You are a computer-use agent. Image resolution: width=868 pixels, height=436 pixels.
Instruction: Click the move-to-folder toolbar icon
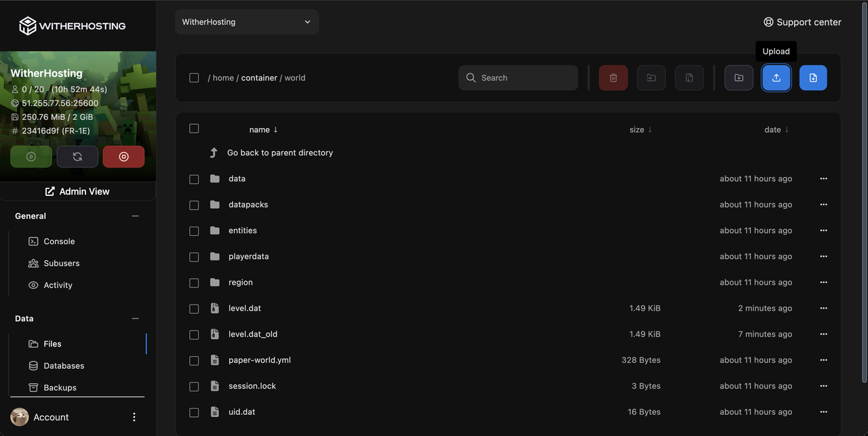tap(651, 78)
